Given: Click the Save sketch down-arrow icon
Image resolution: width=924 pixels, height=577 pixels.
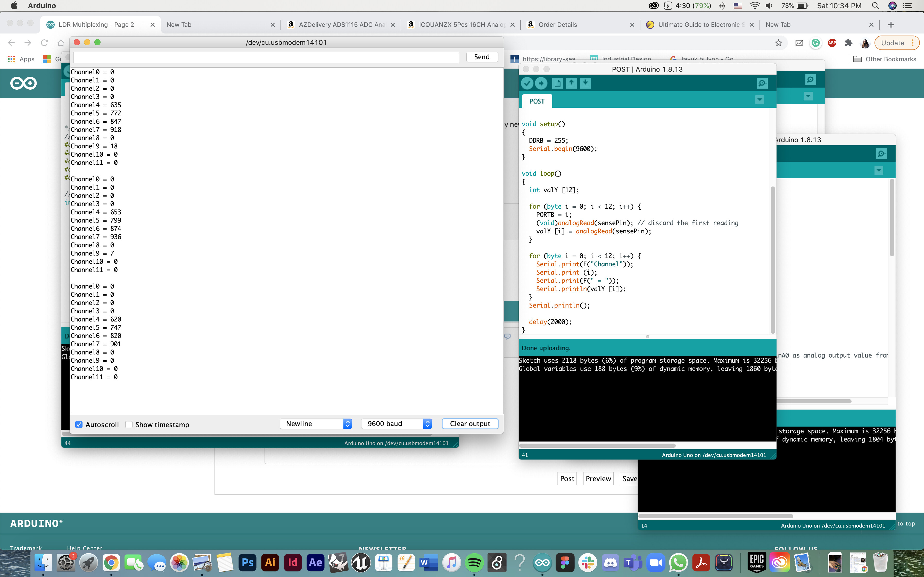Looking at the screenshot, I should pyautogui.click(x=585, y=83).
